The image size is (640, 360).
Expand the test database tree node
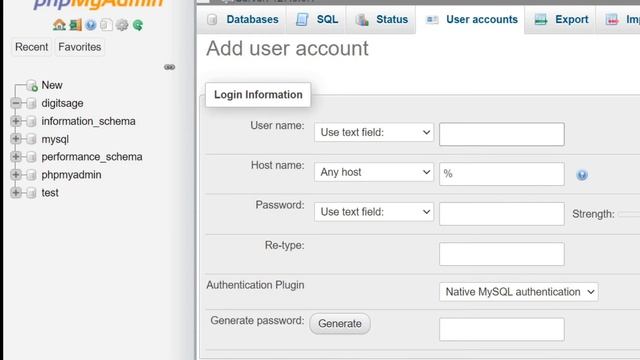(16, 193)
